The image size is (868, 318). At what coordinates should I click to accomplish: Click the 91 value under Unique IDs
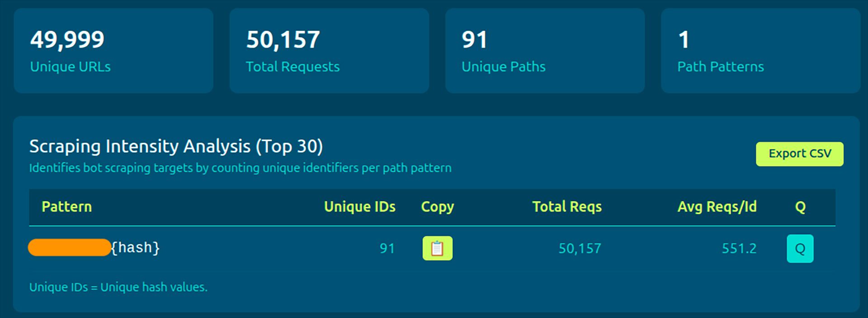point(387,248)
